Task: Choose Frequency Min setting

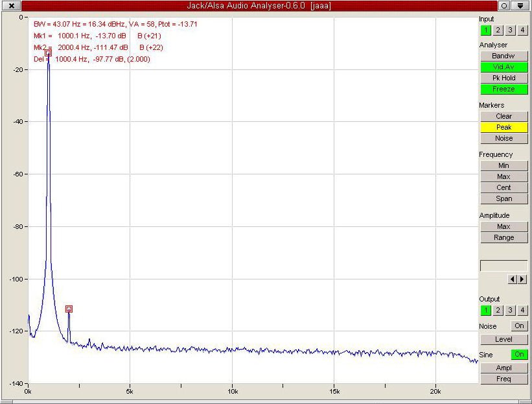Action: click(x=504, y=165)
